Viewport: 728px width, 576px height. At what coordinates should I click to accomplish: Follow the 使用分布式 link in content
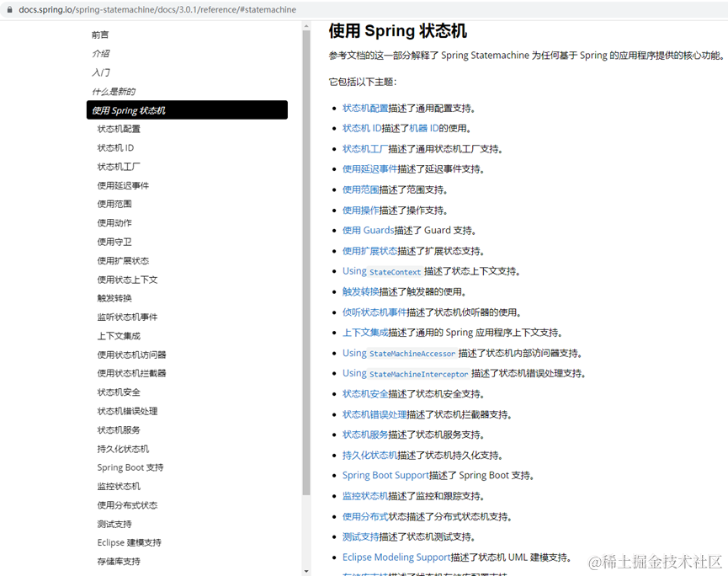click(365, 516)
